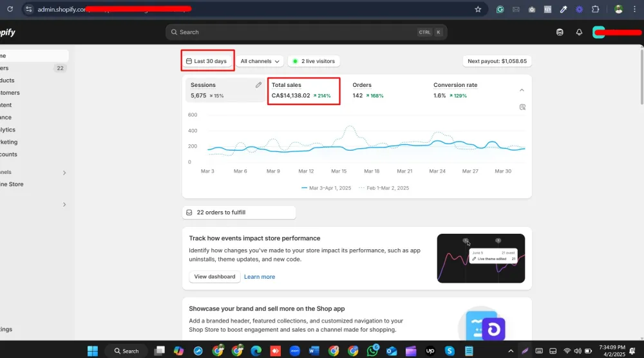Image resolution: width=644 pixels, height=358 pixels.
Task: View site information icon in address bar
Action: (x=28, y=9)
